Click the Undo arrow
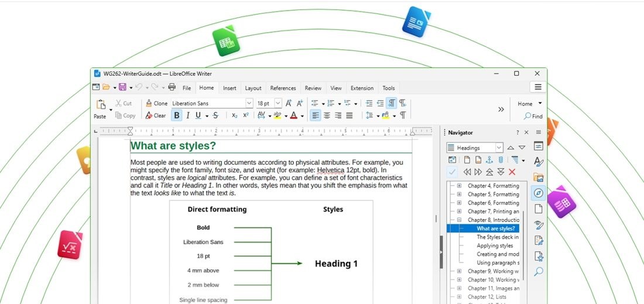 pyautogui.click(x=139, y=87)
